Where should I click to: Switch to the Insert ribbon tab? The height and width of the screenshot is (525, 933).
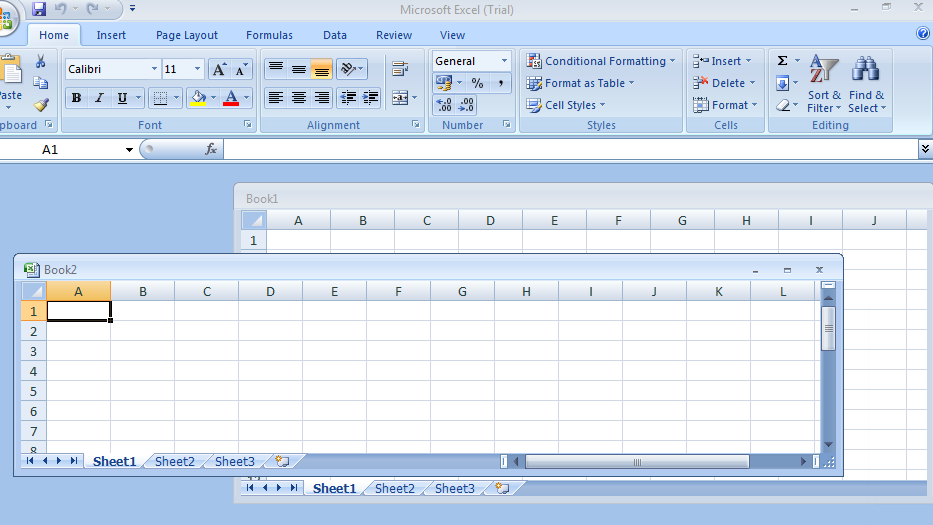tap(111, 35)
